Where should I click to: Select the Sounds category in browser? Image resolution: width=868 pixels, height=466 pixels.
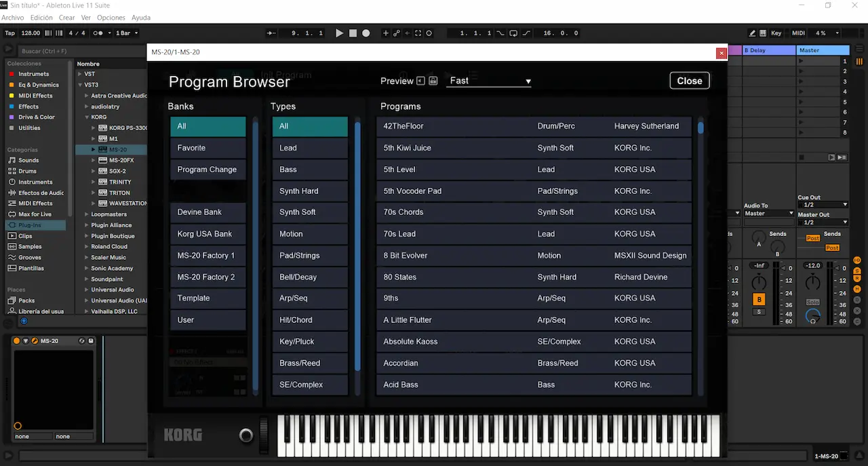[x=28, y=160]
